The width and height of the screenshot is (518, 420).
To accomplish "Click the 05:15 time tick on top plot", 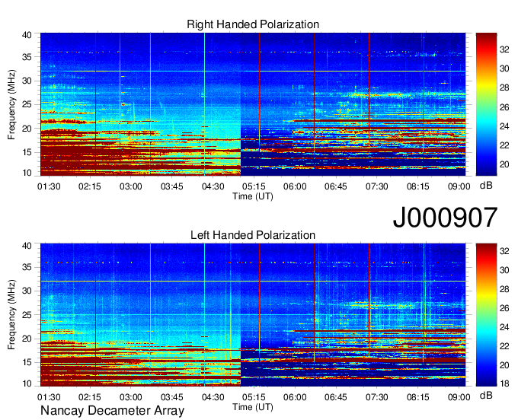I will [254, 186].
